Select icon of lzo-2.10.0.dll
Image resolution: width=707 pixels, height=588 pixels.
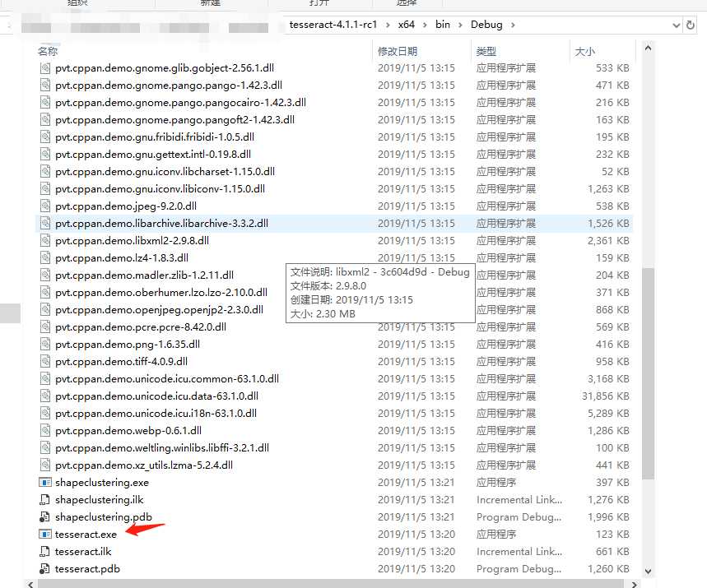point(45,293)
